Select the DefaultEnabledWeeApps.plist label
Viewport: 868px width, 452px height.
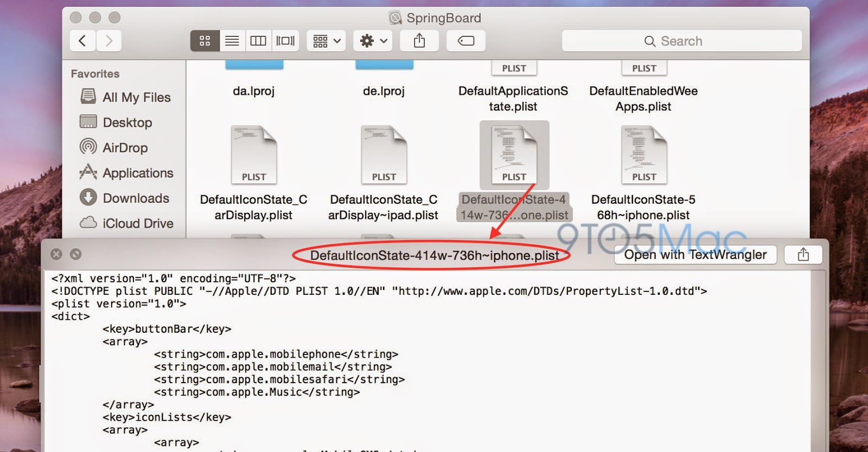coord(643,99)
